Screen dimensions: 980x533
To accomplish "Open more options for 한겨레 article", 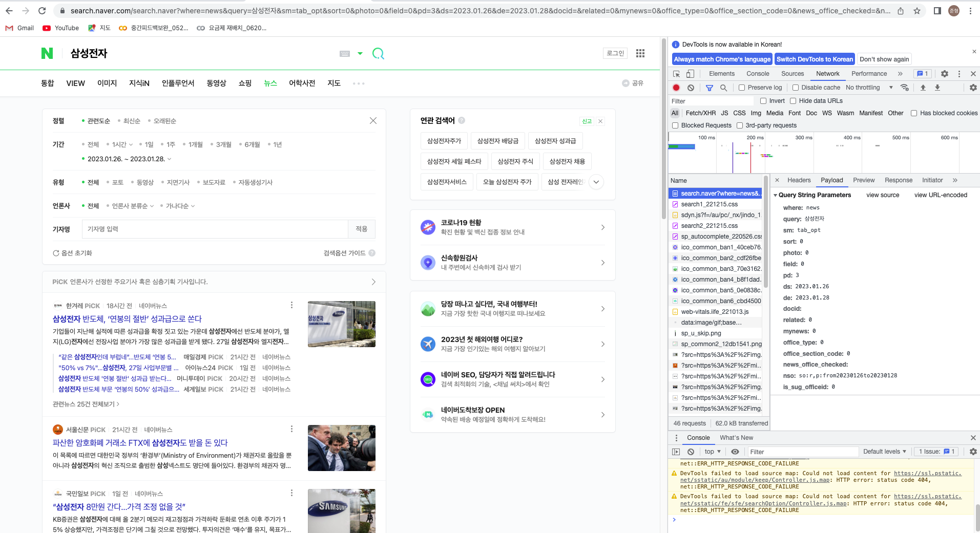I will [292, 305].
